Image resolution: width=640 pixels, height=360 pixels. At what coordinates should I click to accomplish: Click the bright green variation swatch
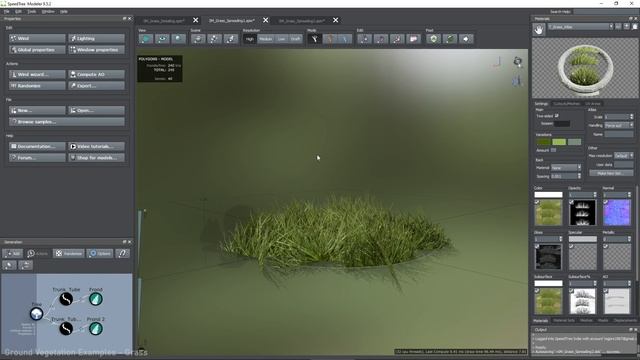click(559, 142)
